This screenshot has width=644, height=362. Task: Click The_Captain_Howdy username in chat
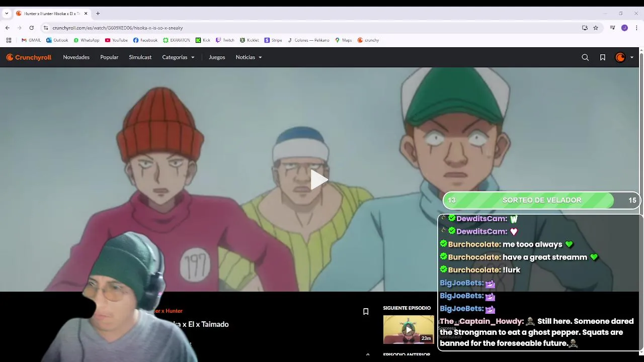pos(481,321)
